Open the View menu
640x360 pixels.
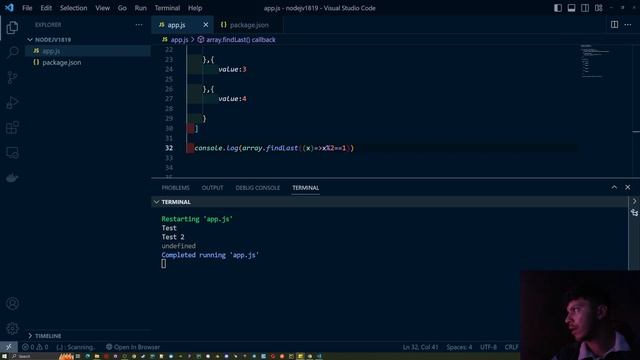point(102,8)
